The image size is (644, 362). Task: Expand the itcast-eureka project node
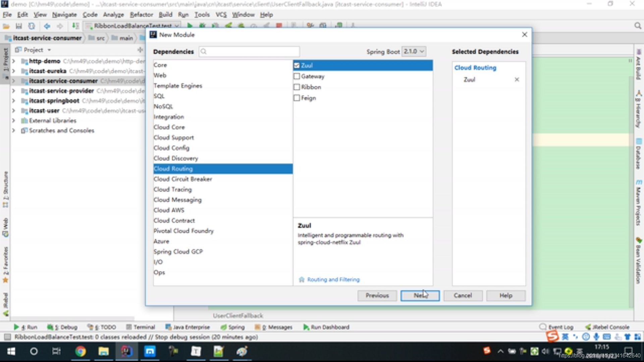pyautogui.click(x=13, y=71)
